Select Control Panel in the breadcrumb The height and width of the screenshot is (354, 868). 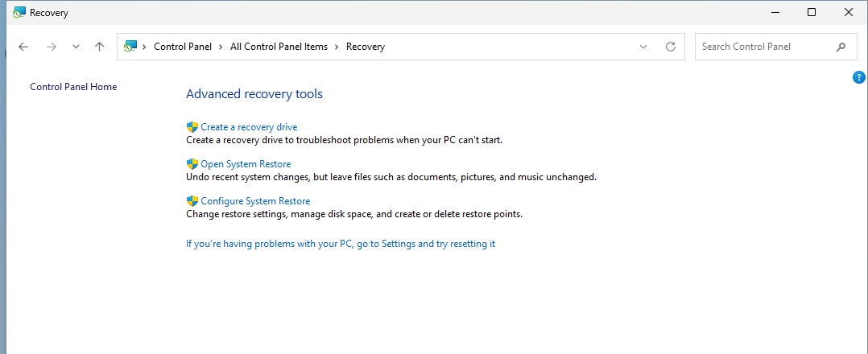[x=183, y=47]
